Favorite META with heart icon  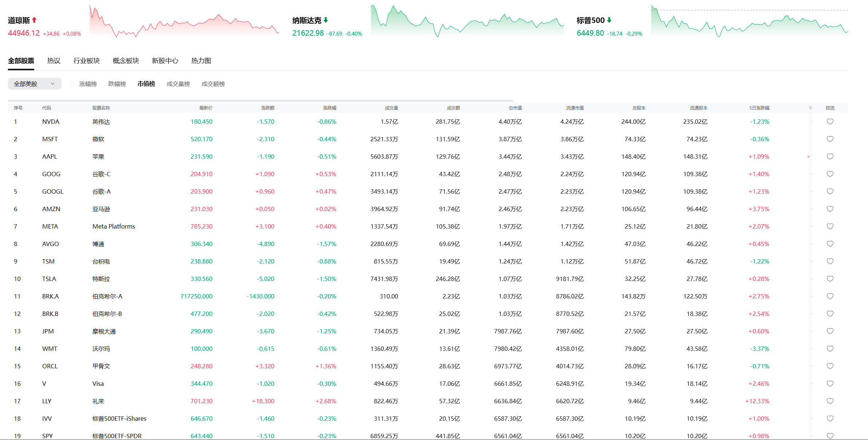[x=830, y=226]
